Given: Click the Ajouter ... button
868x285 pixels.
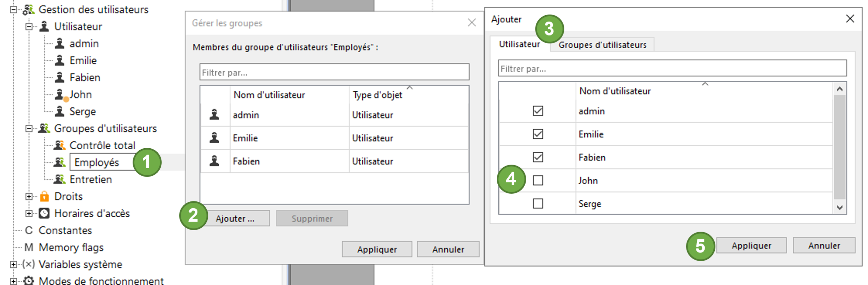Looking at the screenshot, I should 235,219.
